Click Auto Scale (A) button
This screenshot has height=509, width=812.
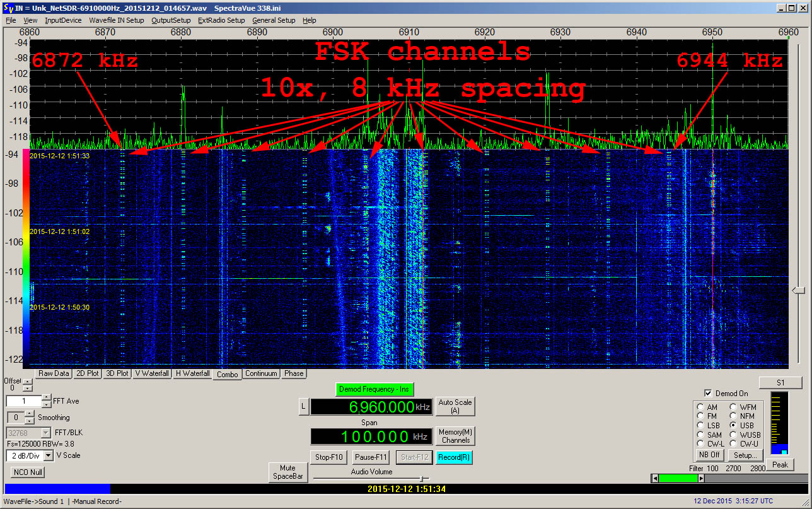click(x=455, y=407)
